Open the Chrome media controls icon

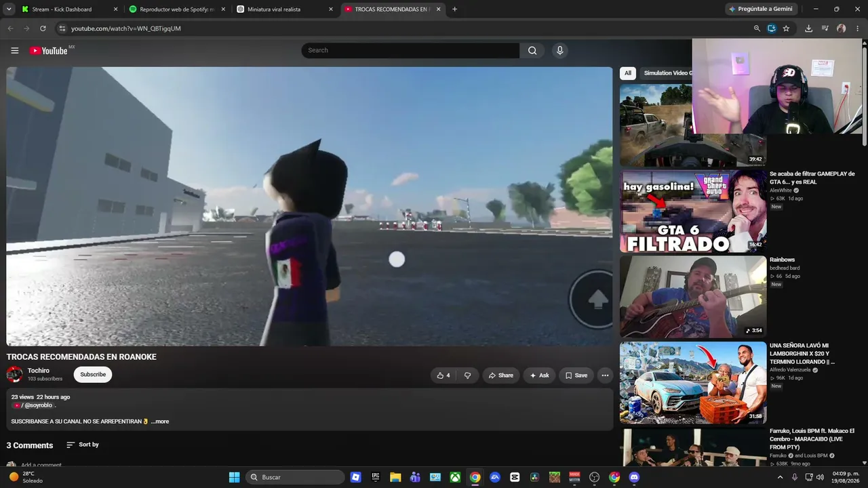[825, 28]
